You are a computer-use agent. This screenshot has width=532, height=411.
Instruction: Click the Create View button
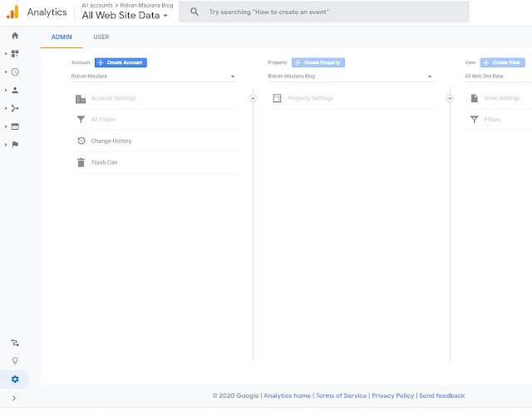(x=502, y=62)
